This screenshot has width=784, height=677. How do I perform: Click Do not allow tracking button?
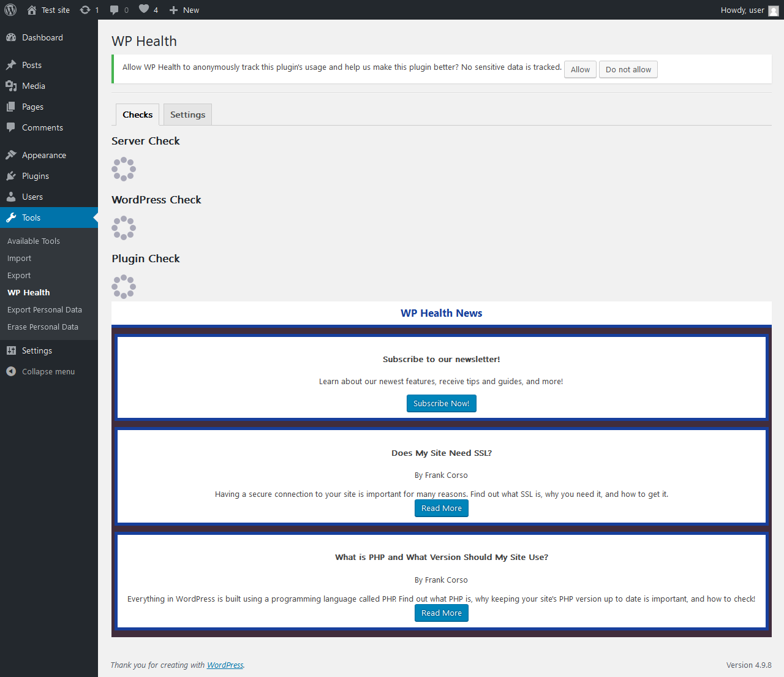pyautogui.click(x=628, y=69)
